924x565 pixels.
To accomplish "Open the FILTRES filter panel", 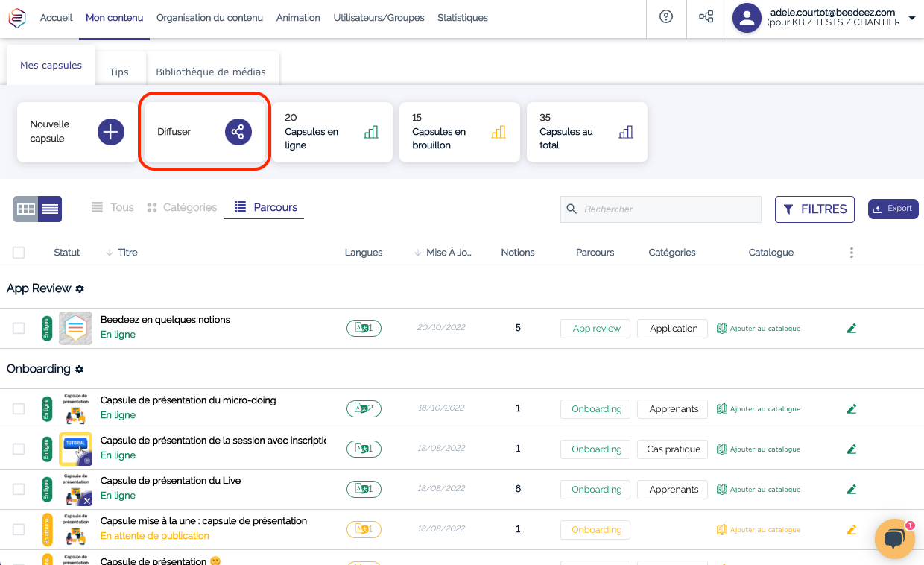I will (814, 209).
